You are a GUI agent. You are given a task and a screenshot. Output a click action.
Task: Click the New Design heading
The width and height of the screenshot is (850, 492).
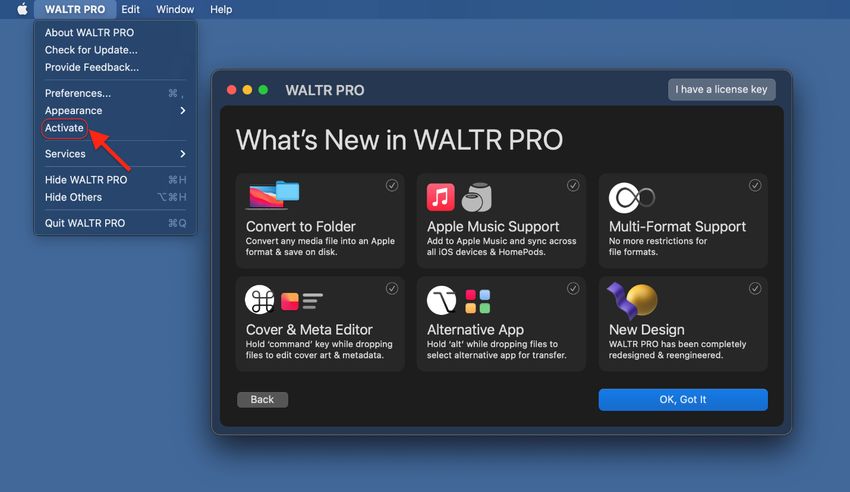point(647,329)
